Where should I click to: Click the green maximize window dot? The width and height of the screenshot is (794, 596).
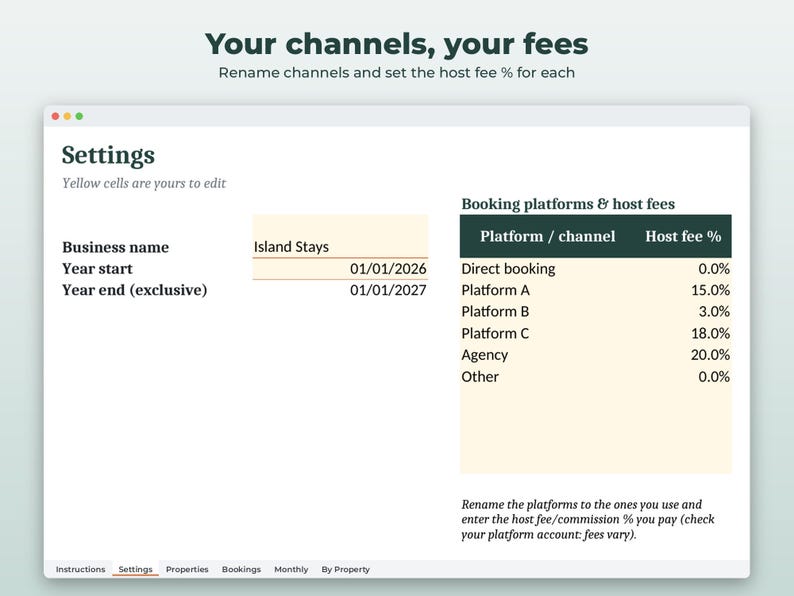pos(80,116)
